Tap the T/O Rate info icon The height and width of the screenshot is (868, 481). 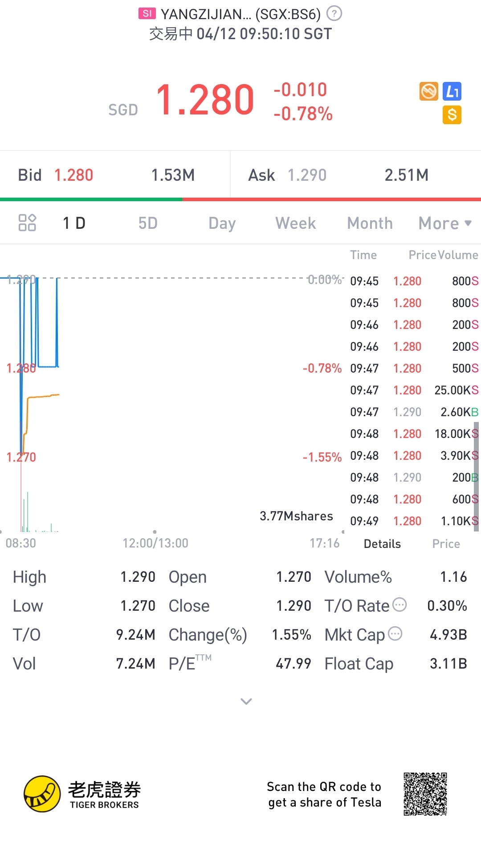click(x=399, y=604)
